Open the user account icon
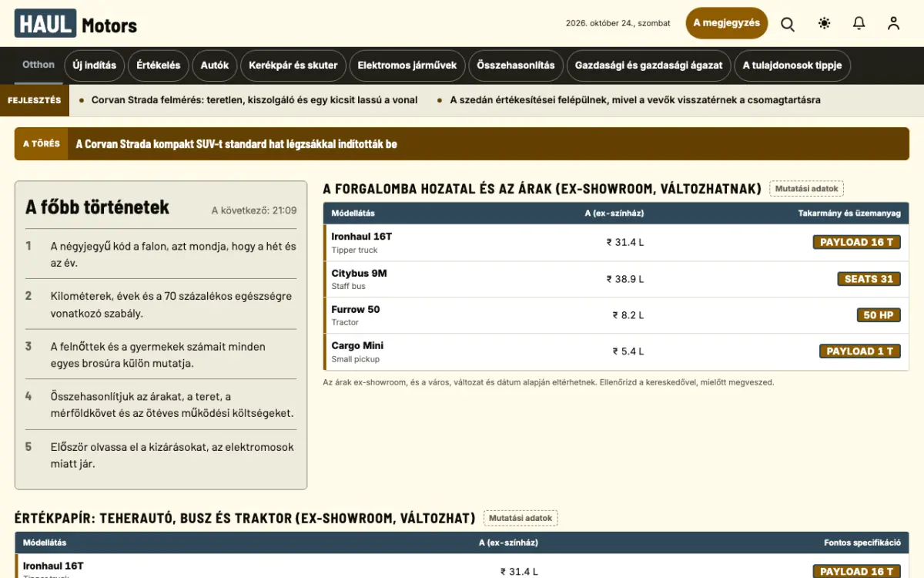This screenshot has height=578, width=924. 893,23
